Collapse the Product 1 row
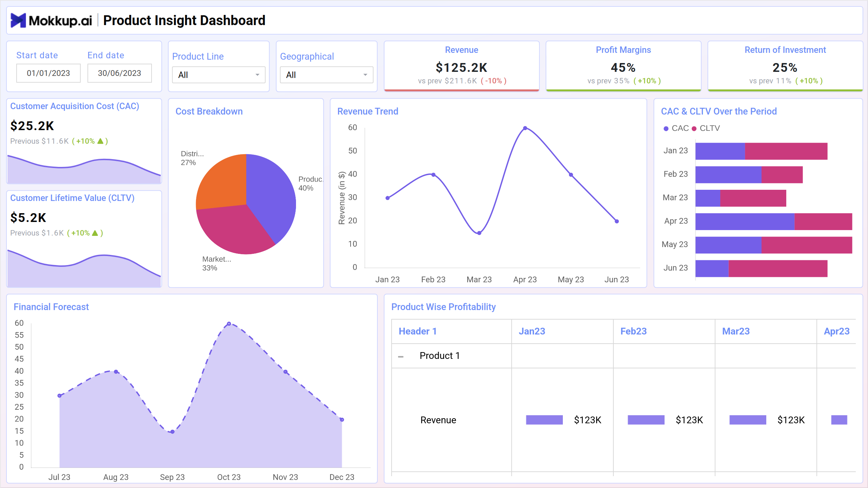The width and height of the screenshot is (868, 488). (401, 357)
